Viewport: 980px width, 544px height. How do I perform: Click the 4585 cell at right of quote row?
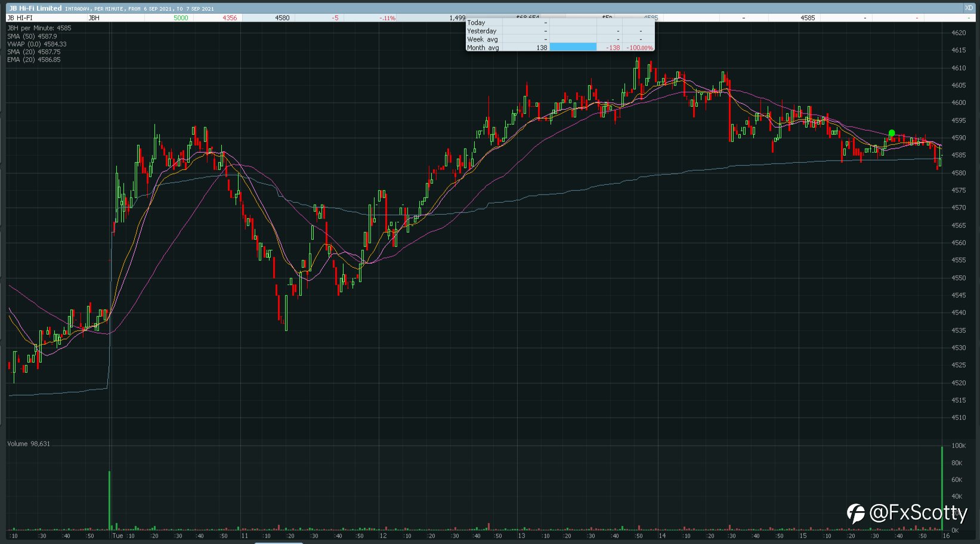808,18
